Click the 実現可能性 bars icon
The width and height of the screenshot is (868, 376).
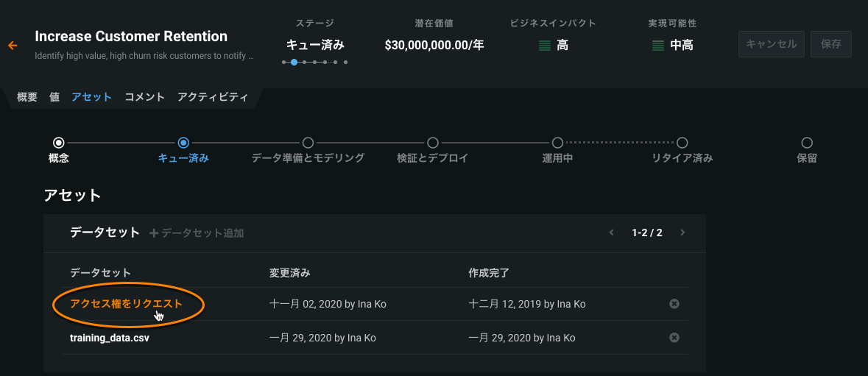658,46
